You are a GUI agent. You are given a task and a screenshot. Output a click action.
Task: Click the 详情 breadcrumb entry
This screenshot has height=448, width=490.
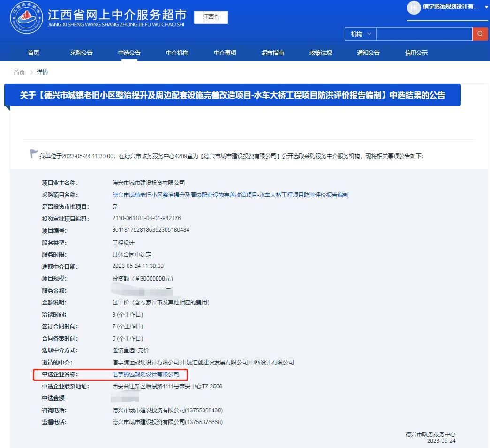42,72
